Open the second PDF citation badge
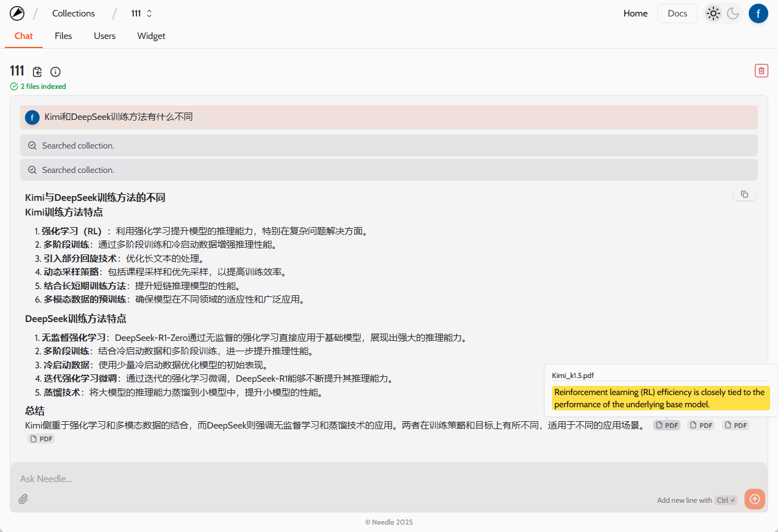Screen dimensions: 778x532 [701, 425]
